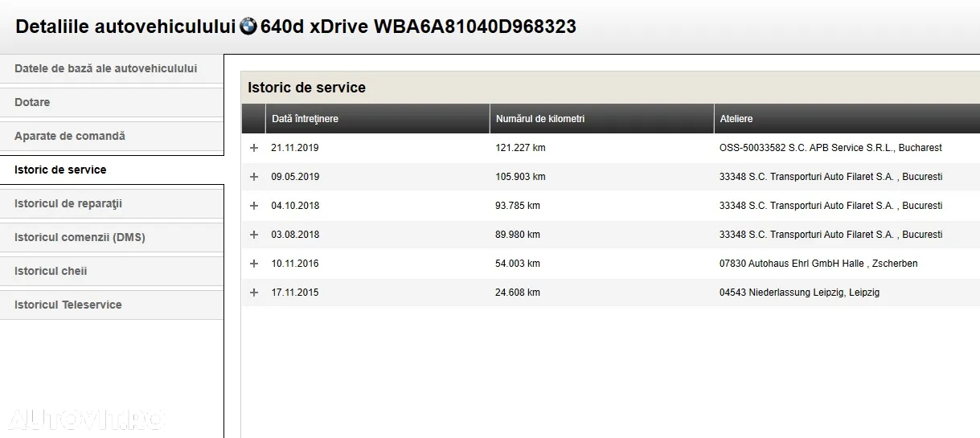Image resolution: width=980 pixels, height=438 pixels.
Task: Click Transporturi Auto Filaret in 09.05.2019 row
Action: click(x=830, y=177)
